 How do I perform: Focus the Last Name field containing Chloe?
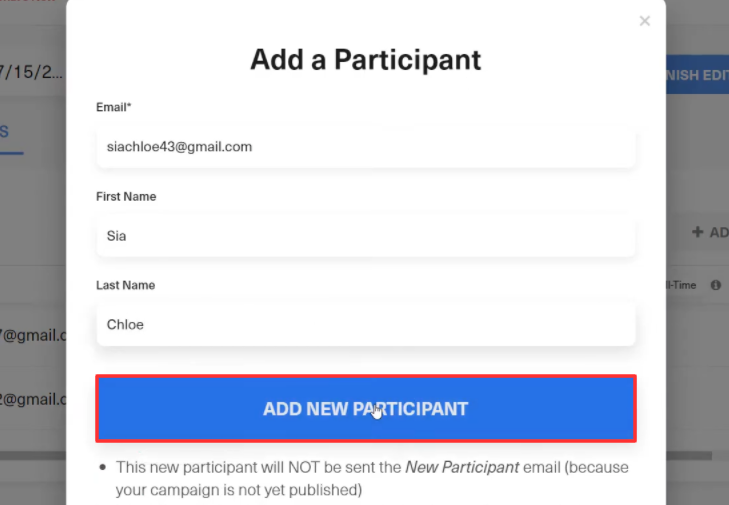[x=366, y=325]
